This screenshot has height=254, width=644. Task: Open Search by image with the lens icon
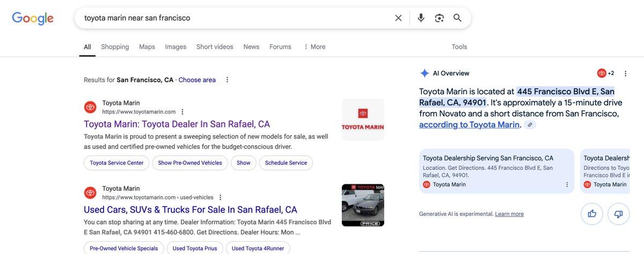tap(440, 18)
